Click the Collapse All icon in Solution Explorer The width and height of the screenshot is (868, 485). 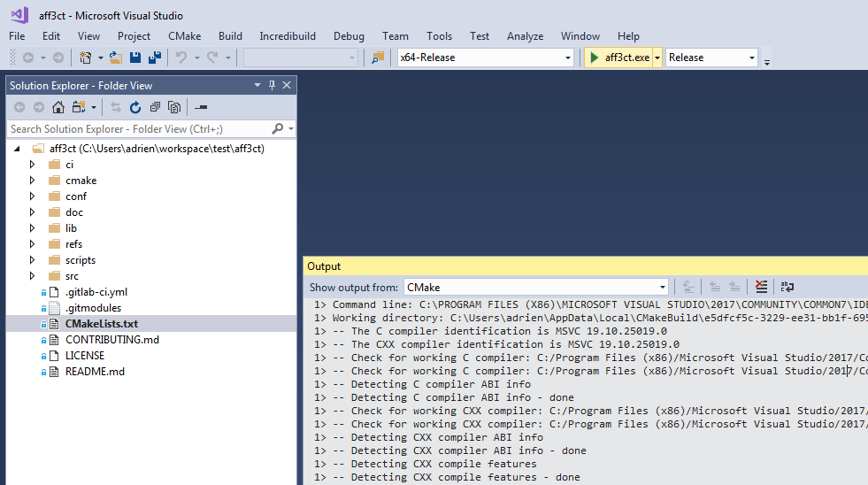[x=155, y=107]
